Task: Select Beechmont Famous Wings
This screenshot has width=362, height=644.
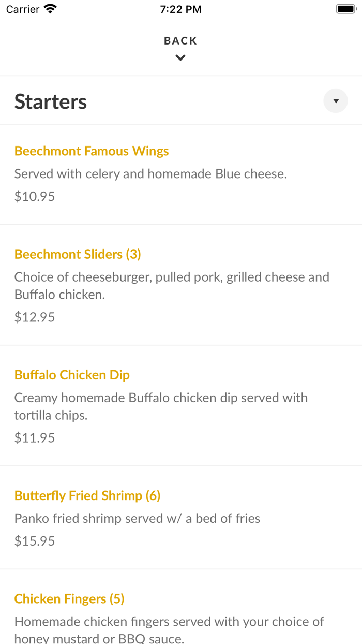Action: pyautogui.click(x=91, y=151)
